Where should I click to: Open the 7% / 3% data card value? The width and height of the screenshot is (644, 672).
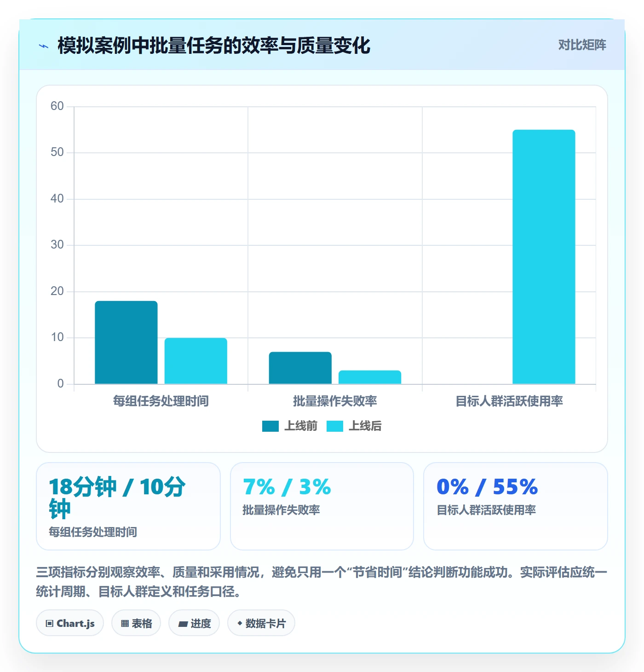pyautogui.click(x=287, y=487)
